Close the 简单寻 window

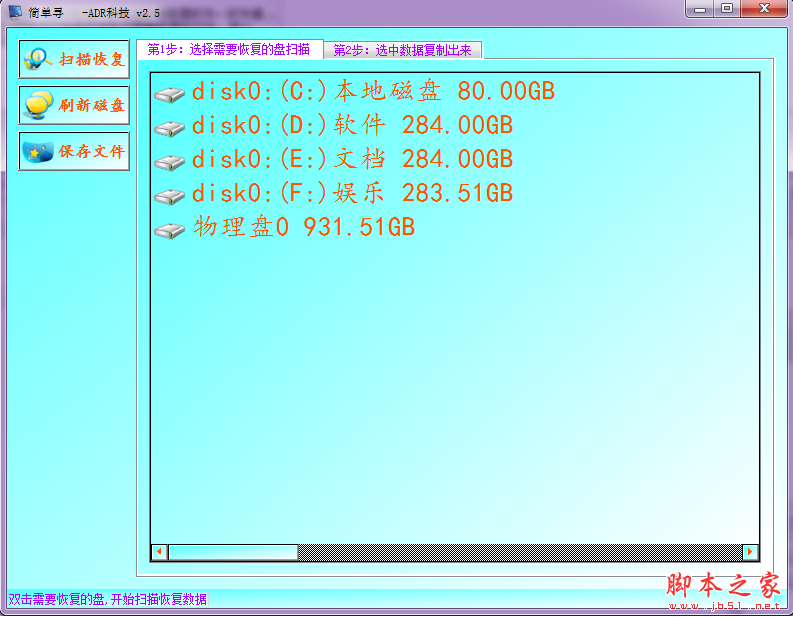(764, 9)
